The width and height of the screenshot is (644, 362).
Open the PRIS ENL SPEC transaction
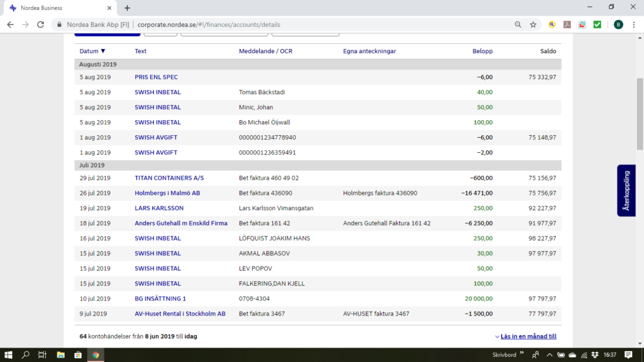(156, 77)
